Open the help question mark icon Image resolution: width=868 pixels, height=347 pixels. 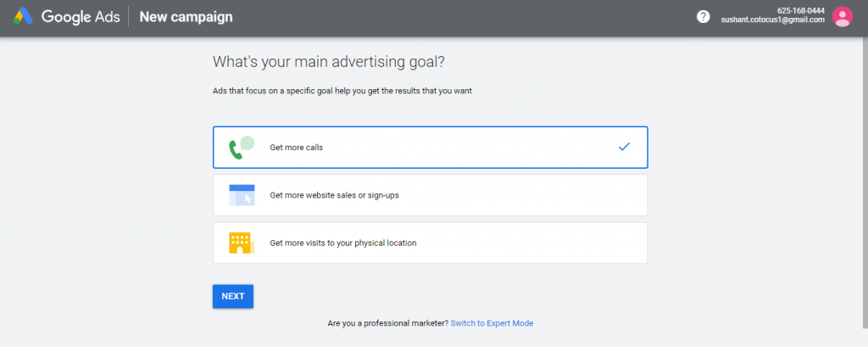[x=703, y=17]
